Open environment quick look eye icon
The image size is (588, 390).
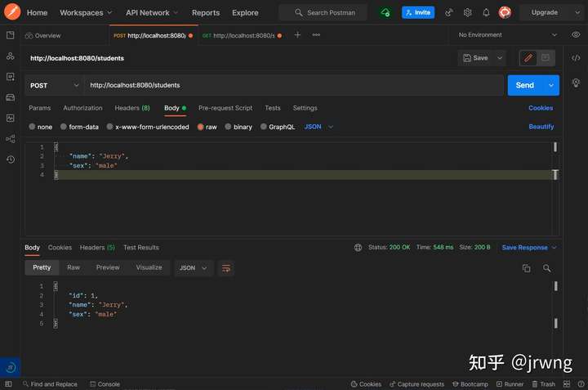click(576, 35)
